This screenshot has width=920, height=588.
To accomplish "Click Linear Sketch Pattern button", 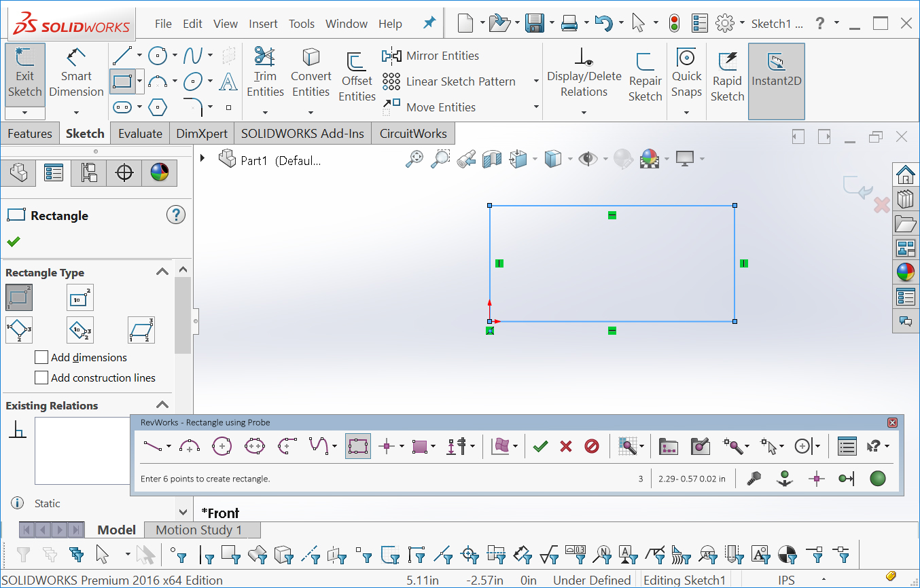I will 448,81.
